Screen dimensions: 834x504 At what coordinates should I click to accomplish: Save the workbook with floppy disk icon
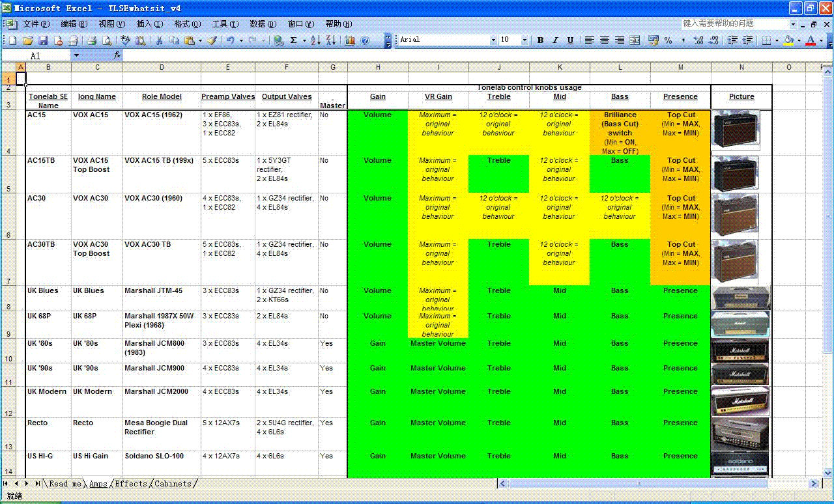42,40
